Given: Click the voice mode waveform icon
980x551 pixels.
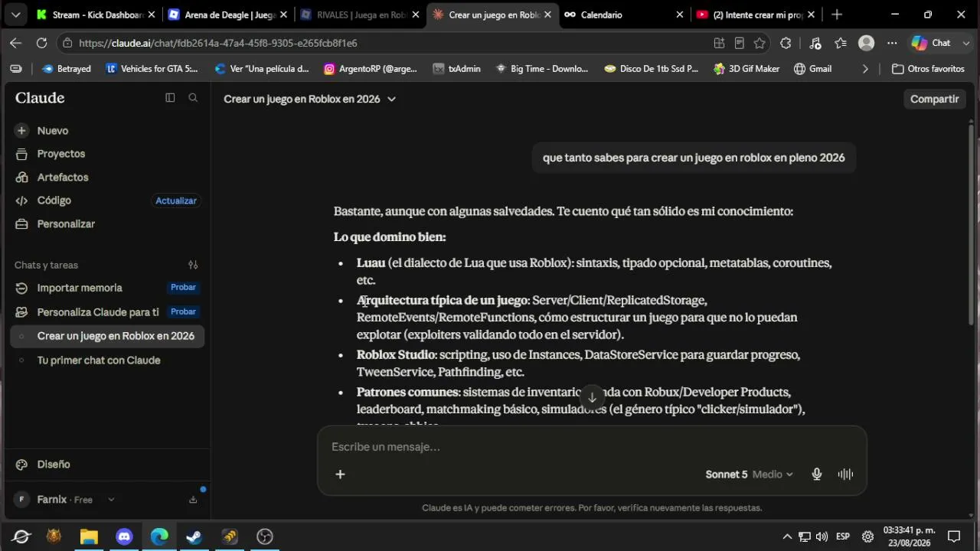Looking at the screenshot, I should 845,474.
